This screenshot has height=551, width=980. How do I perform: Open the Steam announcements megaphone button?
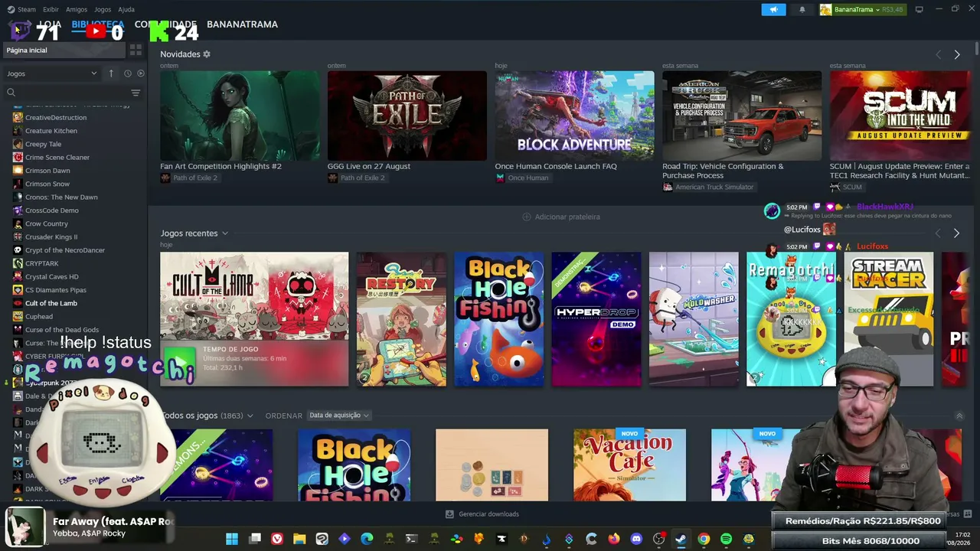tap(773, 9)
